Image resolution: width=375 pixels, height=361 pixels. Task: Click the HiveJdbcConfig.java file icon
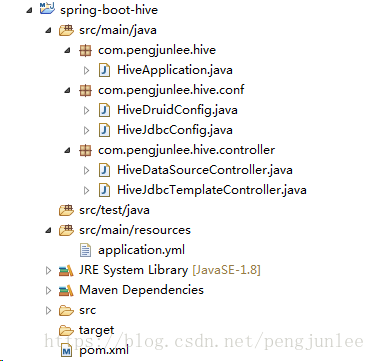coord(105,130)
